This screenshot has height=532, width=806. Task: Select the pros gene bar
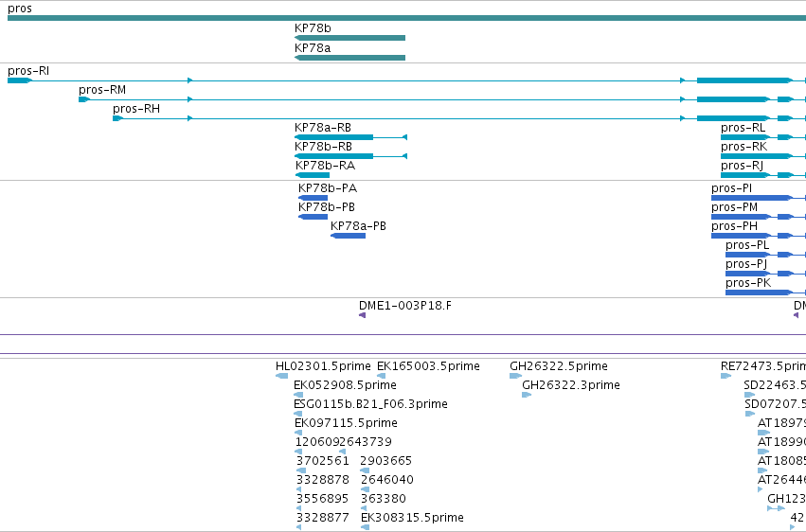(x=406, y=18)
